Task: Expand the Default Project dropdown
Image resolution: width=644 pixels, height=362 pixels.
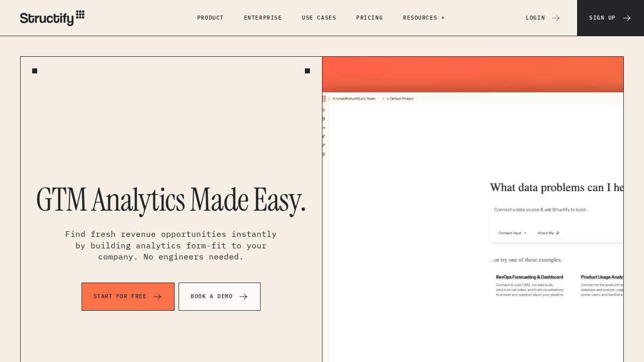Action: (401, 99)
